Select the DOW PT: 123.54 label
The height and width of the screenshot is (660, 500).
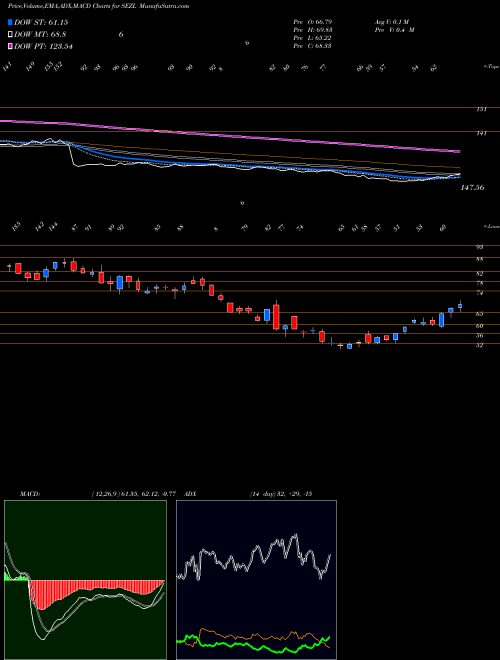43,46
